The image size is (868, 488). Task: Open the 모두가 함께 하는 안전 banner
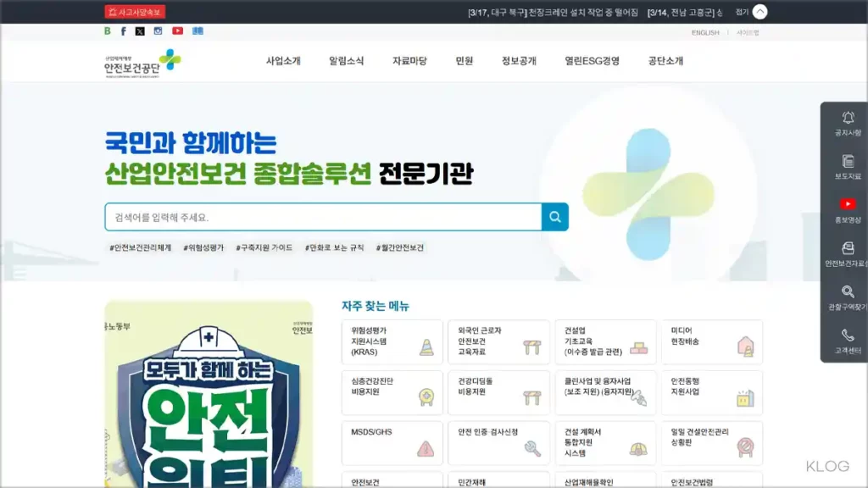tap(209, 394)
